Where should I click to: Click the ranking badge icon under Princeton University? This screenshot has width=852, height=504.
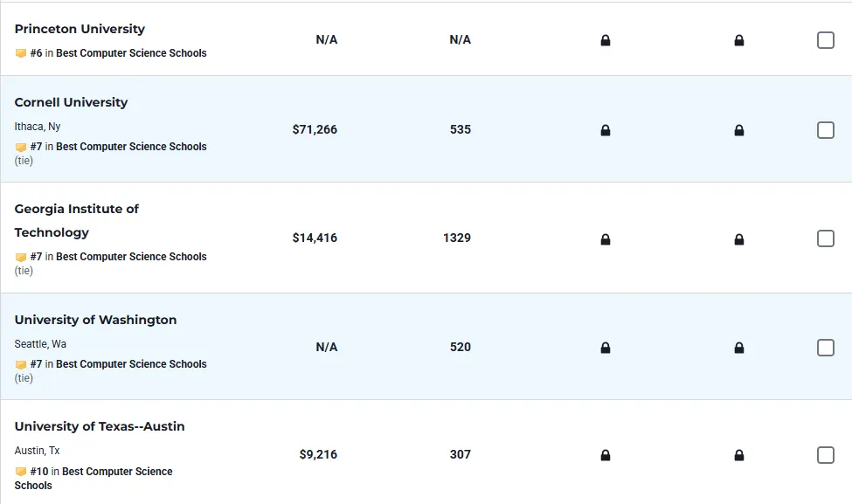point(21,53)
